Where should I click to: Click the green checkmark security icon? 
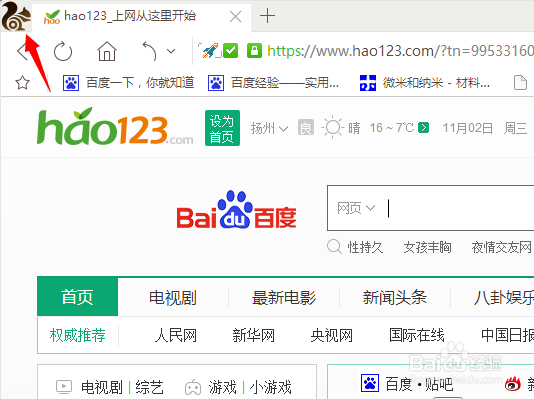coord(231,51)
